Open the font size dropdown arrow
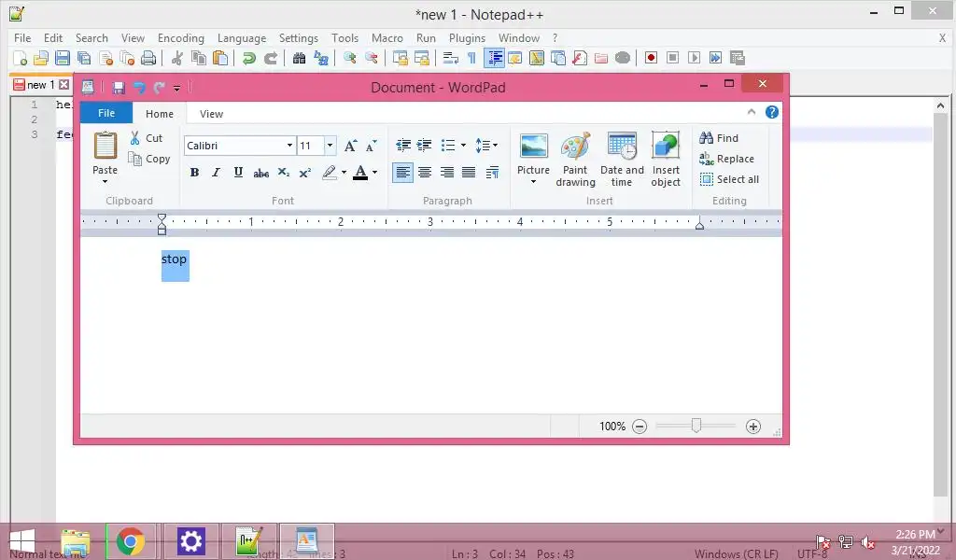 (330, 146)
